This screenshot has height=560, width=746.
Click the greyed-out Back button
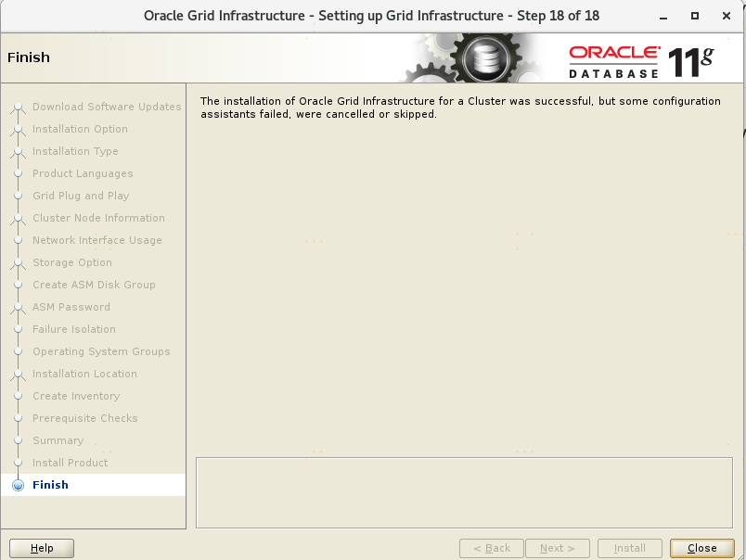[x=491, y=548]
